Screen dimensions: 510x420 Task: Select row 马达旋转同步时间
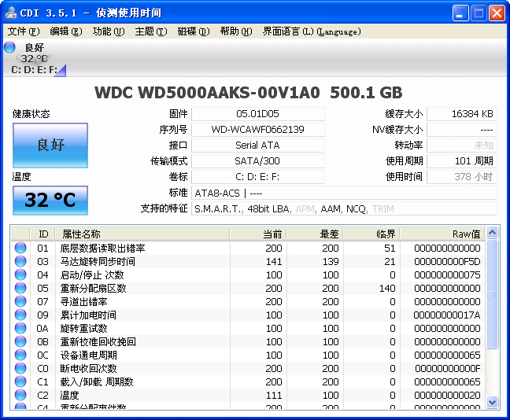pyautogui.click(x=248, y=261)
